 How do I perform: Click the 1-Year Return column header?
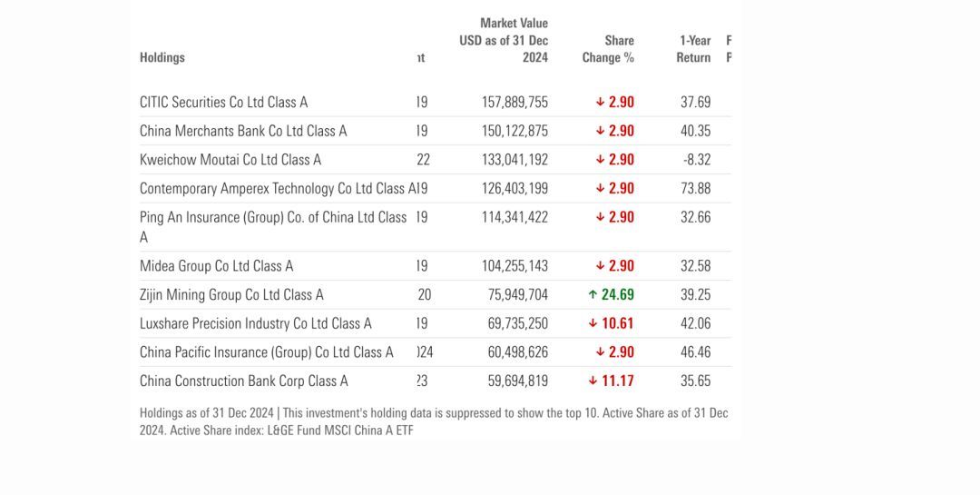tap(695, 49)
